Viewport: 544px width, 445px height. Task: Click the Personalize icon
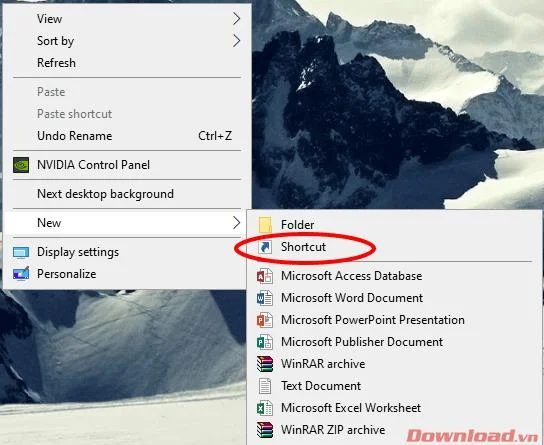pos(21,274)
